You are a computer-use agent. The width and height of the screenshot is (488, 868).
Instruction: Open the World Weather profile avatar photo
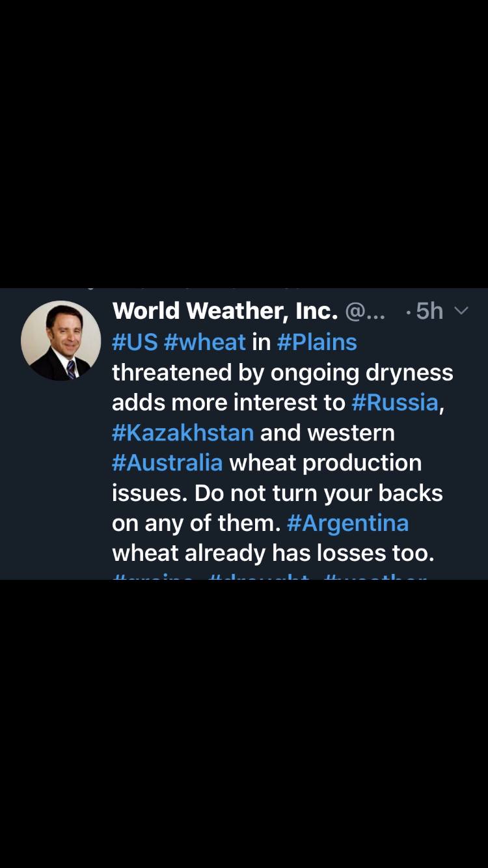point(61,340)
